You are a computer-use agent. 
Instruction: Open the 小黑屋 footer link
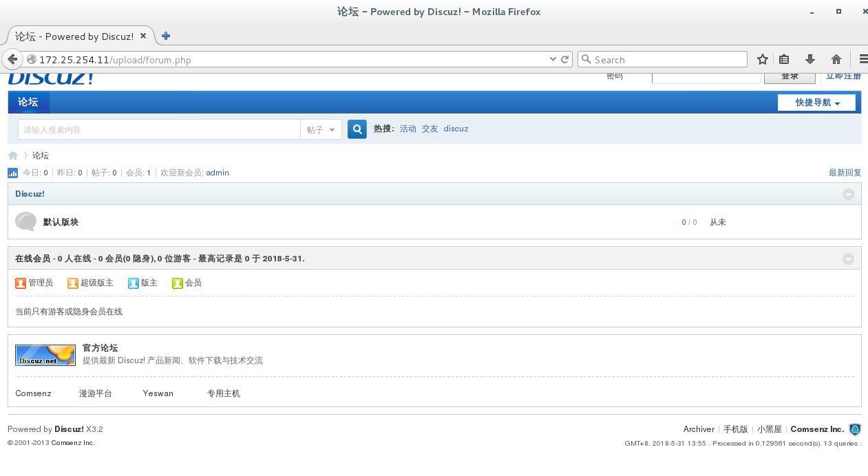(x=770, y=429)
